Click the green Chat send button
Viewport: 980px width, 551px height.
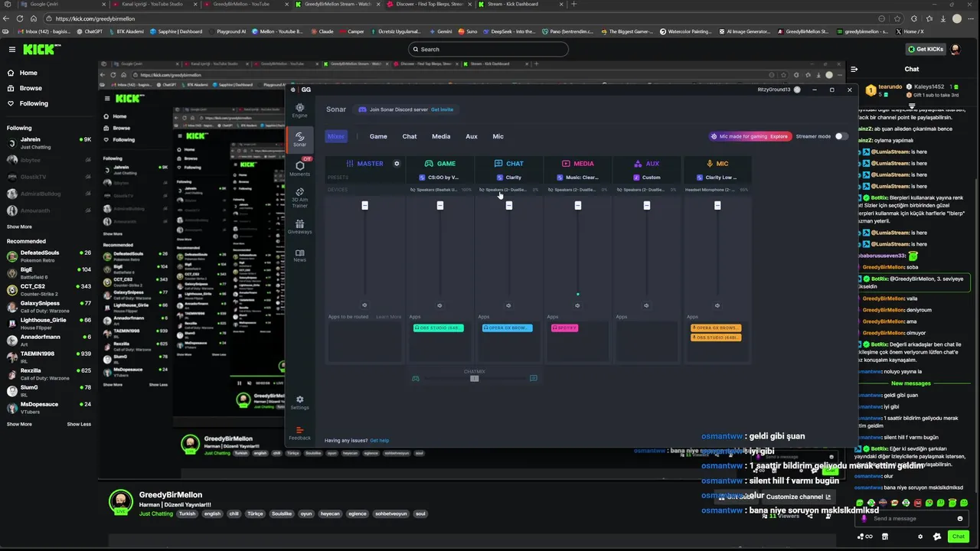click(x=958, y=536)
